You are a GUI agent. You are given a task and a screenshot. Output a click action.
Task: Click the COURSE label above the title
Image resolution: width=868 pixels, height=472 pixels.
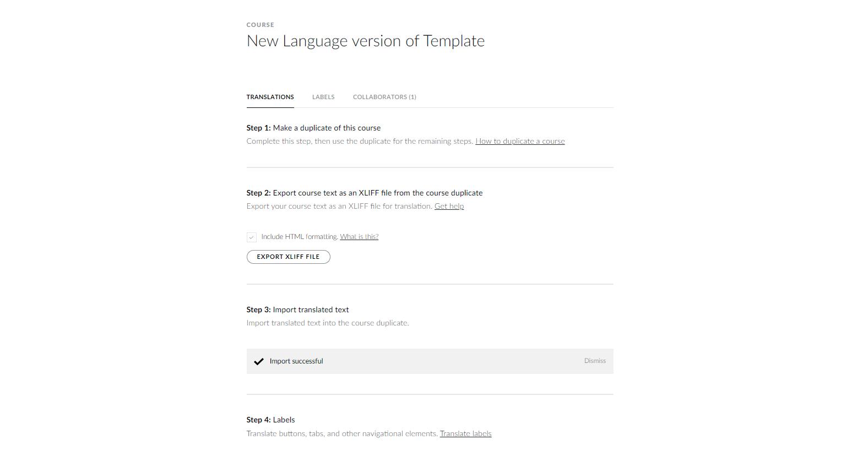[x=260, y=25]
